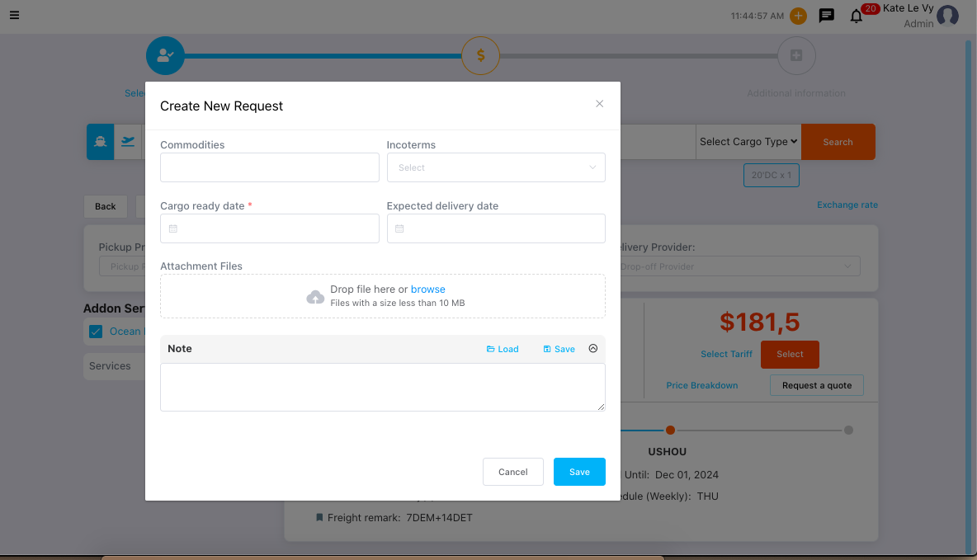Click the red Select tariff button

click(x=790, y=355)
